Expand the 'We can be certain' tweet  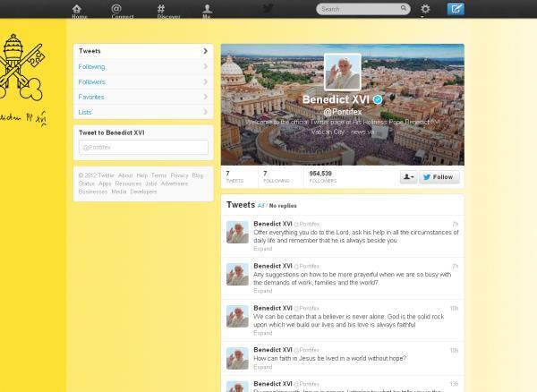(x=262, y=333)
